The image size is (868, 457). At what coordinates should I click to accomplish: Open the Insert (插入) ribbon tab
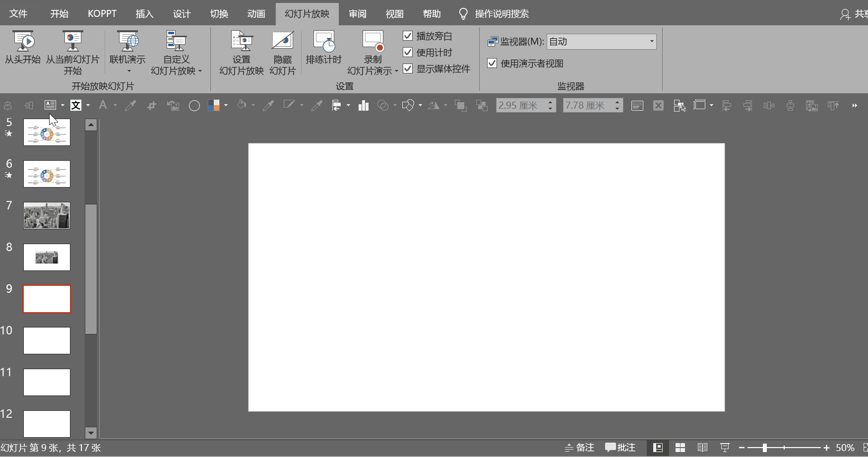click(x=144, y=14)
